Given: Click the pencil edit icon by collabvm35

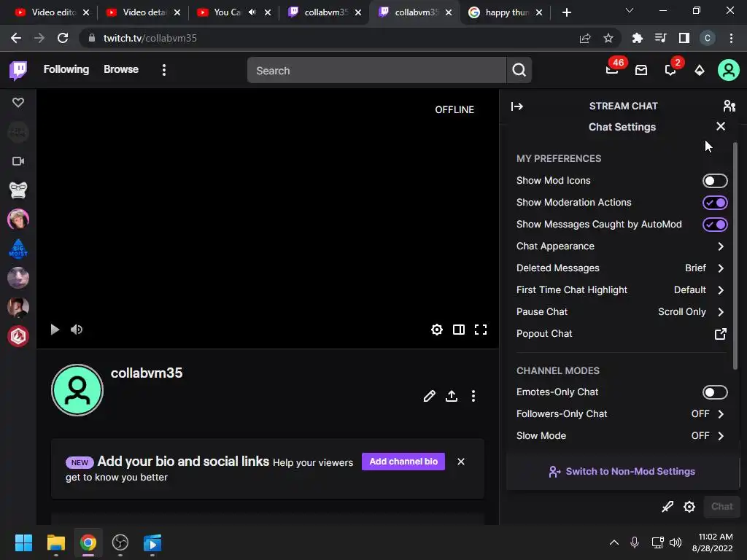Looking at the screenshot, I should point(429,396).
